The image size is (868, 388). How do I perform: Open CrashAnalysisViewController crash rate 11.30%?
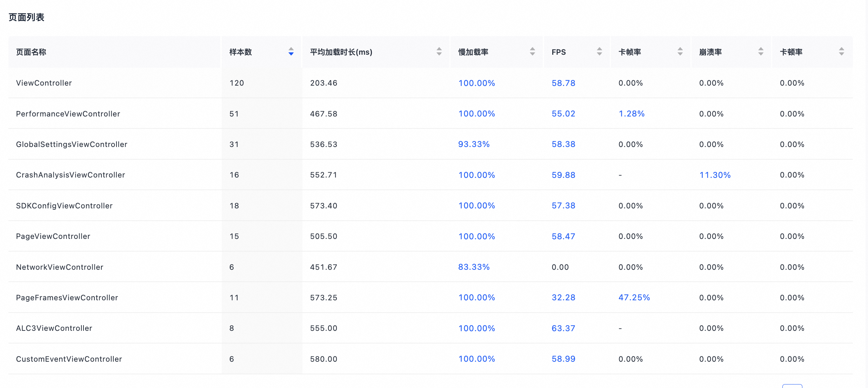tap(715, 175)
